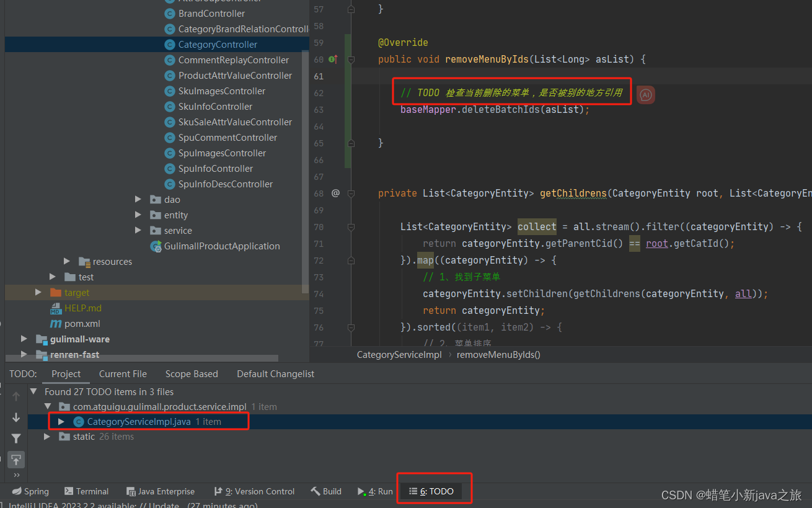Expand the test folder
812x508 pixels.
(53, 277)
